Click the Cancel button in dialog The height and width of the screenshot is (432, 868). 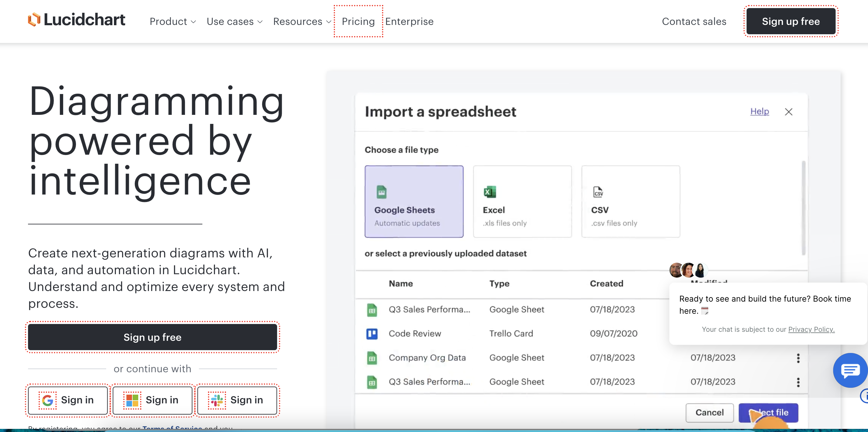click(x=710, y=413)
